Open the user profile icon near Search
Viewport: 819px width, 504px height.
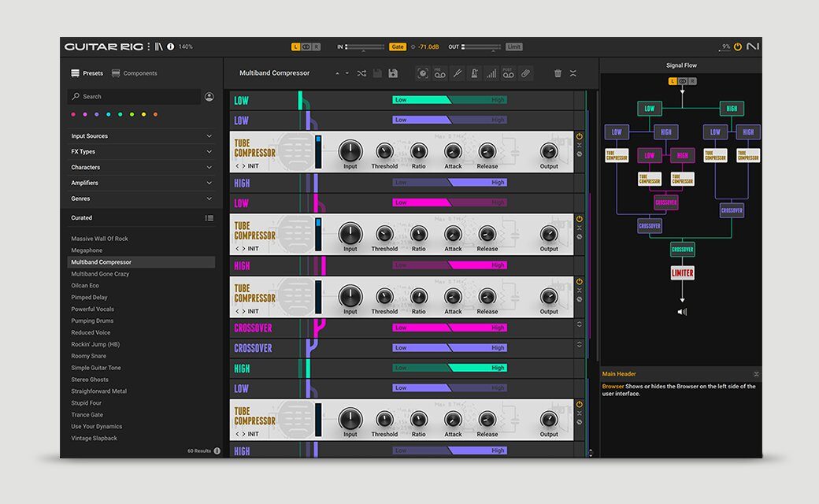[209, 97]
